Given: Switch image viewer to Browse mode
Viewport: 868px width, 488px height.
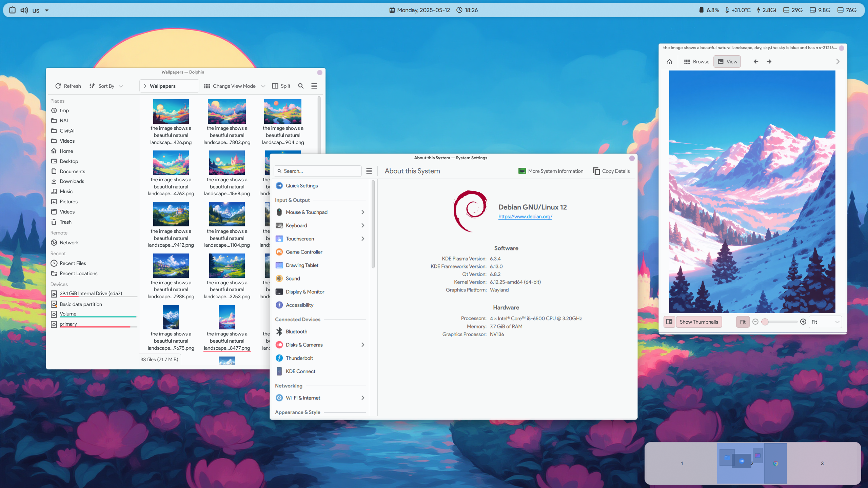Looking at the screenshot, I should [x=696, y=62].
